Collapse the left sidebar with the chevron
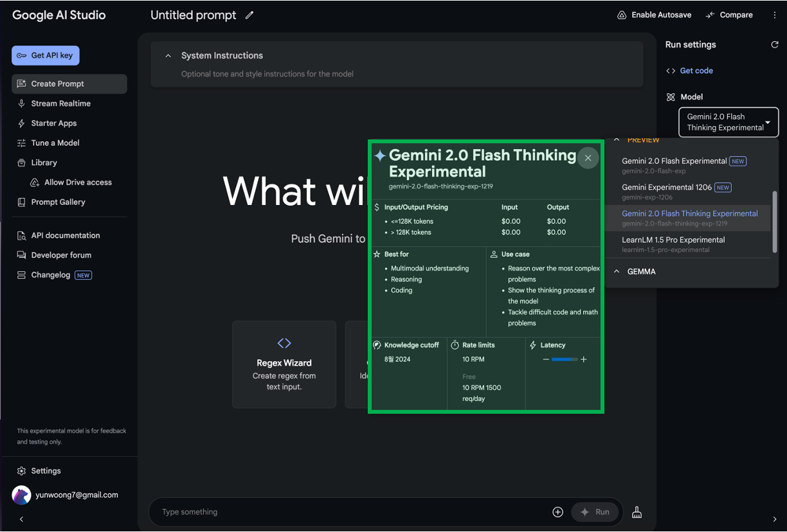Screen dimensions: 787x532 [x=21, y=519]
